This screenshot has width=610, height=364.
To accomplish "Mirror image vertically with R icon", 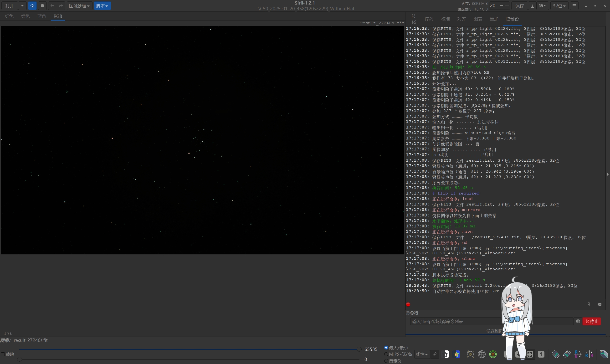I will click(x=578, y=354).
